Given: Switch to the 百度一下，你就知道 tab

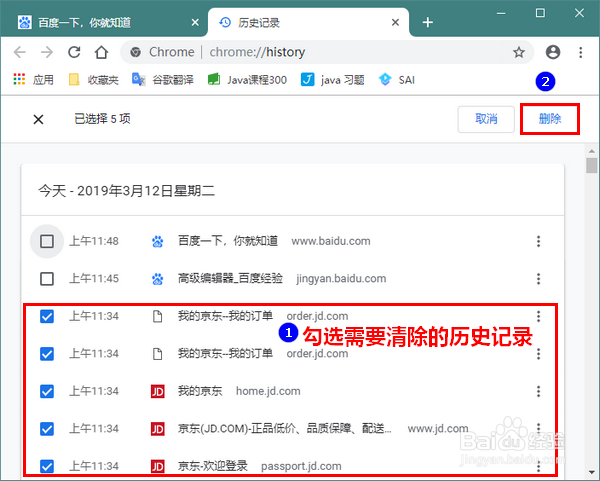Looking at the screenshot, I should (103, 22).
